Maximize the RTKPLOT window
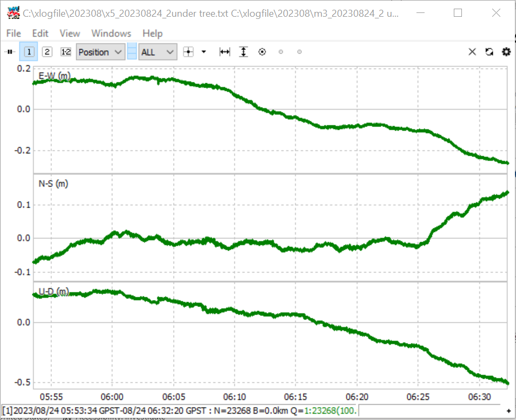 [x=458, y=13]
